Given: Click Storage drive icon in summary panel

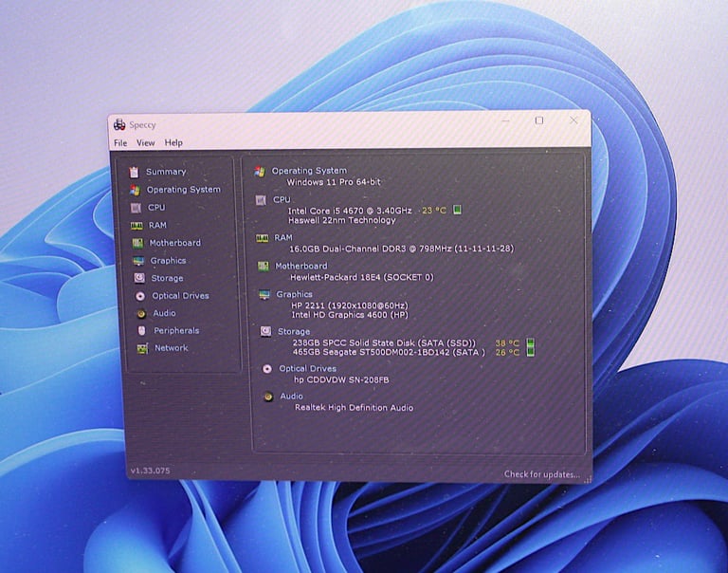Looking at the screenshot, I should click(265, 331).
